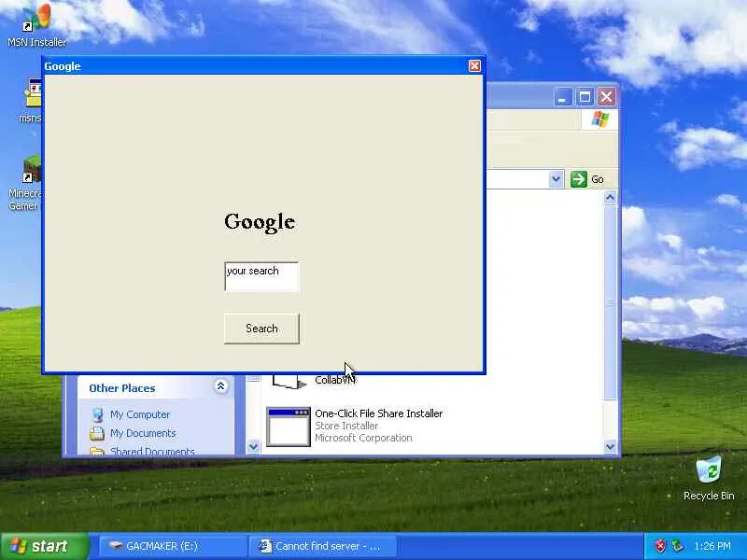Click the Go button in Explorer window
The height and width of the screenshot is (560, 747).
(x=587, y=179)
